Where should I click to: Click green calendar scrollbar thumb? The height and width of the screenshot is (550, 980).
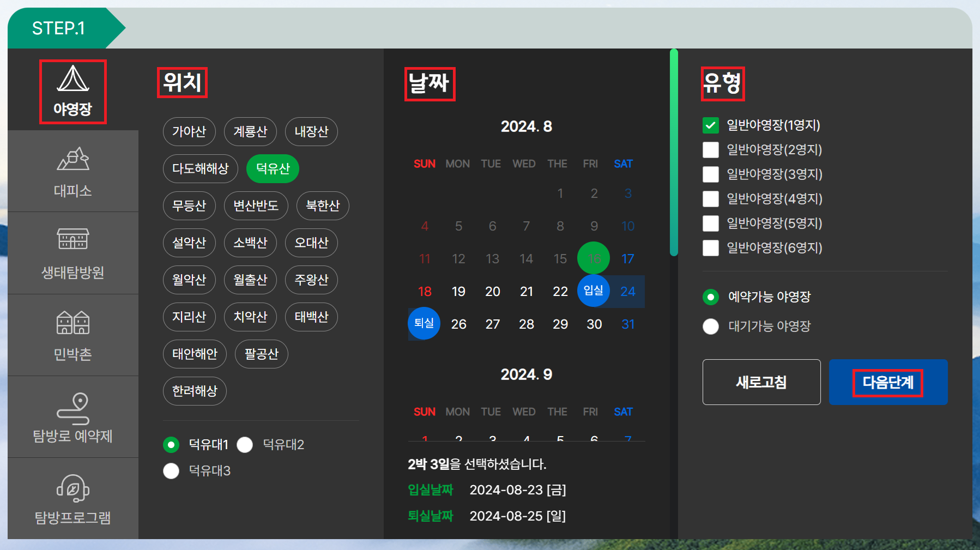(674, 153)
